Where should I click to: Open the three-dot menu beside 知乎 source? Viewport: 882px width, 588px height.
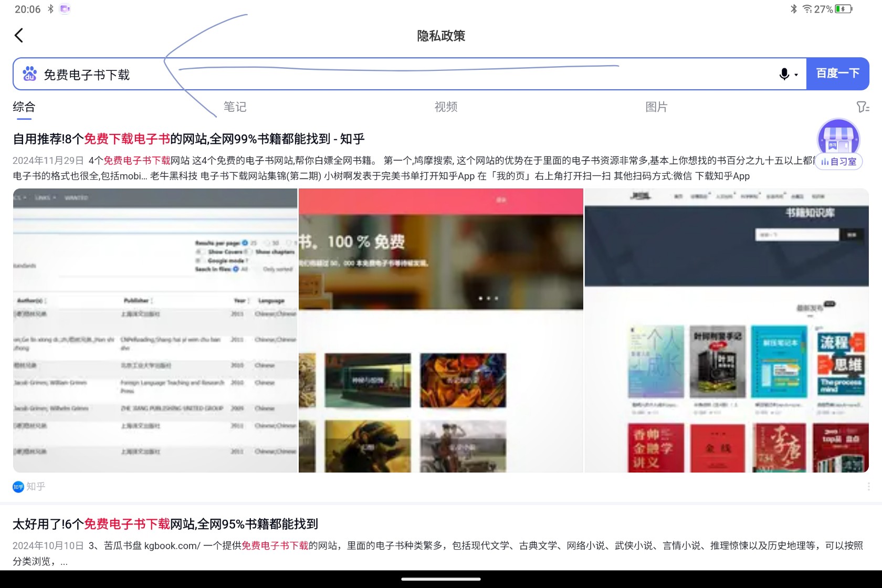[868, 487]
